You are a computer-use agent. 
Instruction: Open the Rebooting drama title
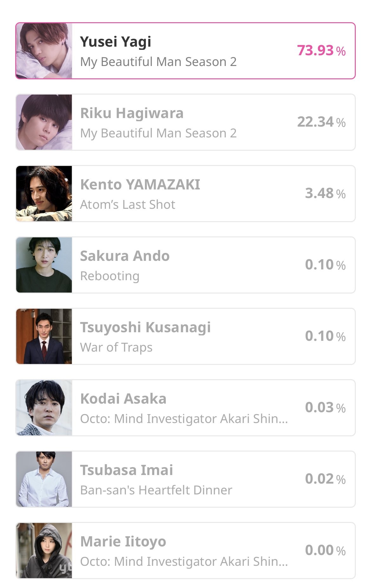(x=110, y=276)
